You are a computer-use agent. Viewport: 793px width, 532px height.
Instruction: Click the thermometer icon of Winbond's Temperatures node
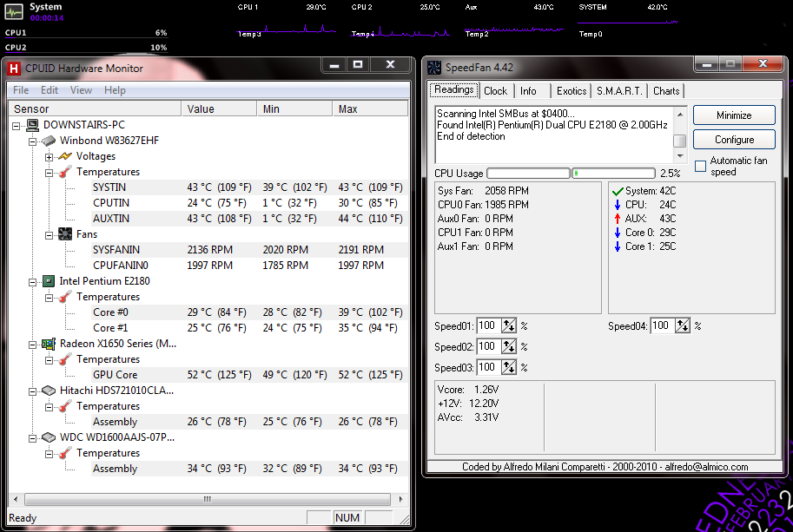[x=65, y=172]
